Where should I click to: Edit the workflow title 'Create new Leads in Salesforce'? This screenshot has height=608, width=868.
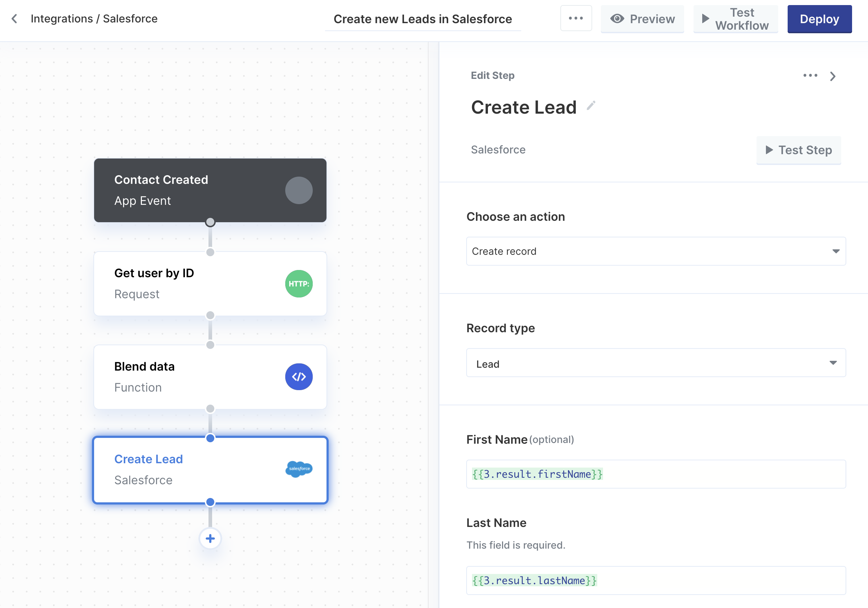[x=423, y=19]
